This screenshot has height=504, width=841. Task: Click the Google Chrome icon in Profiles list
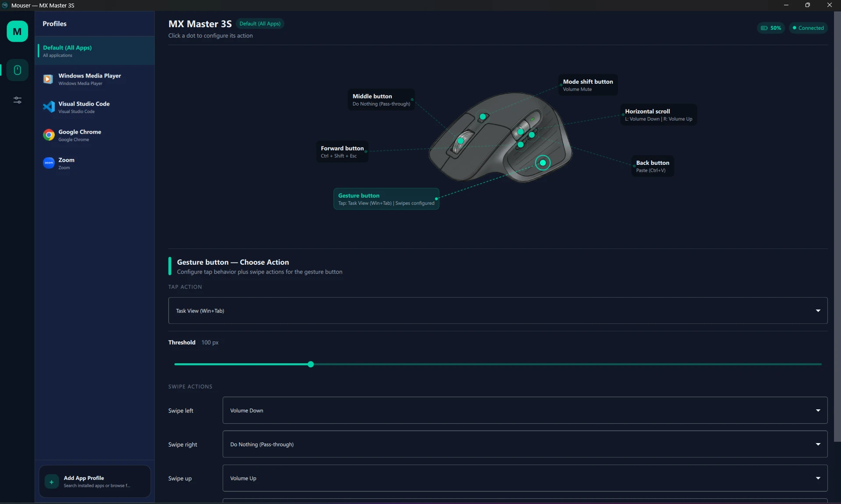pos(48,135)
